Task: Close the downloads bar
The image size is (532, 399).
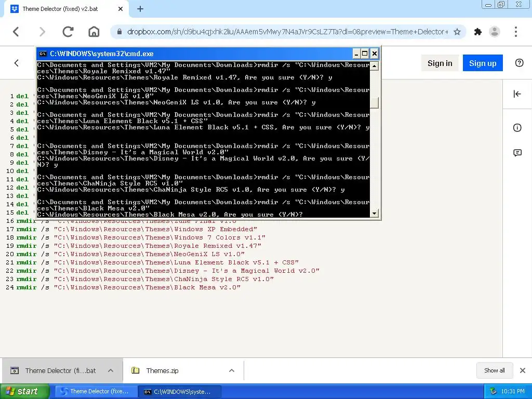Action: 523,370
